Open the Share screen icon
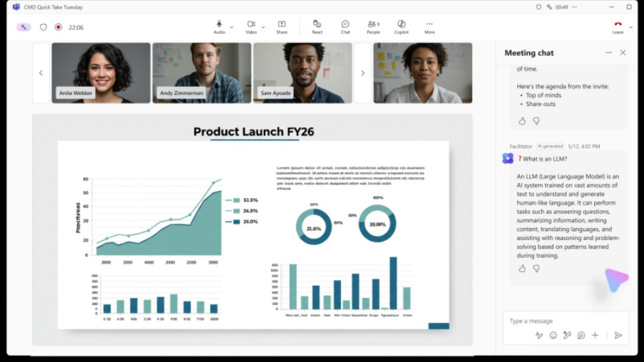644x362 pixels. tap(282, 27)
